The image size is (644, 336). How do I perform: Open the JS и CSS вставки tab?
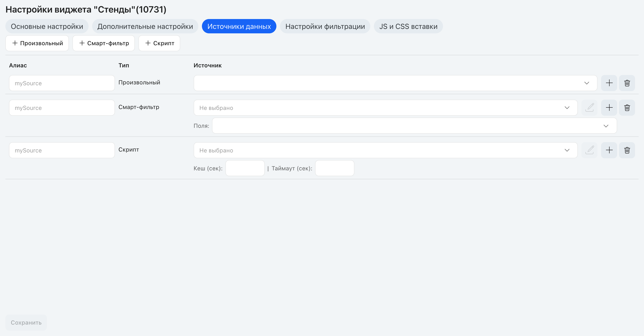408,26
